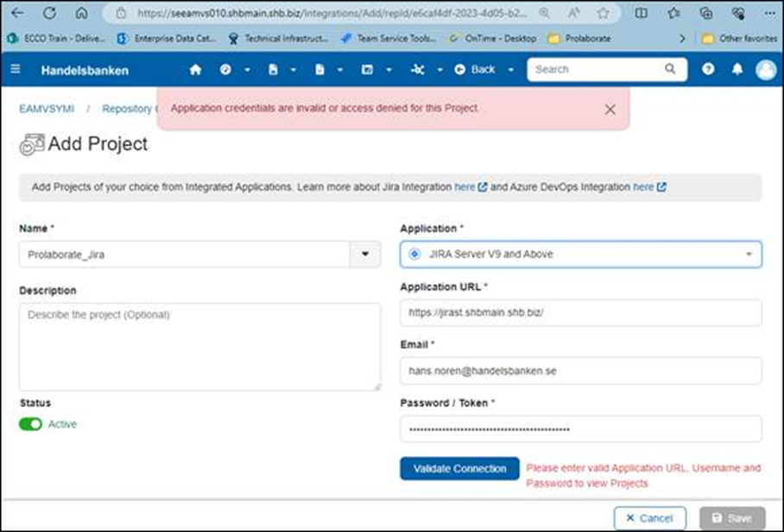The image size is (784, 532).
Task: Click the browser back arrow
Action: (17, 13)
